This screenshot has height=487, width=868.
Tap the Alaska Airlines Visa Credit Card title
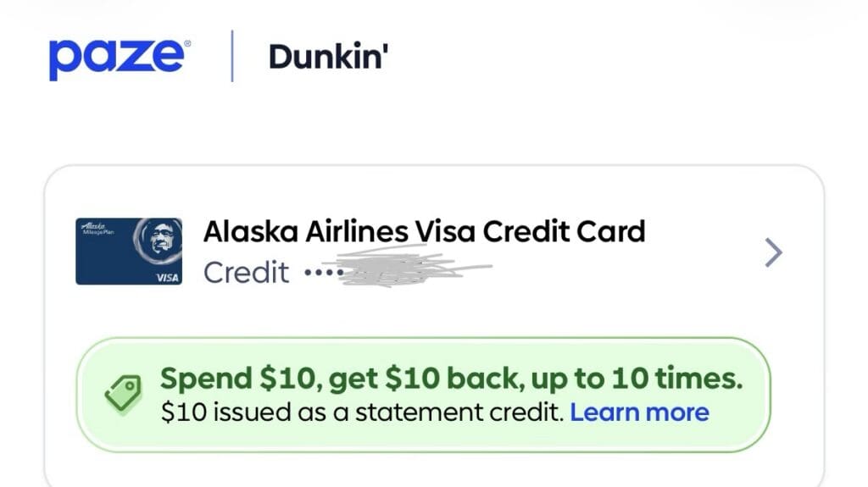[424, 231]
